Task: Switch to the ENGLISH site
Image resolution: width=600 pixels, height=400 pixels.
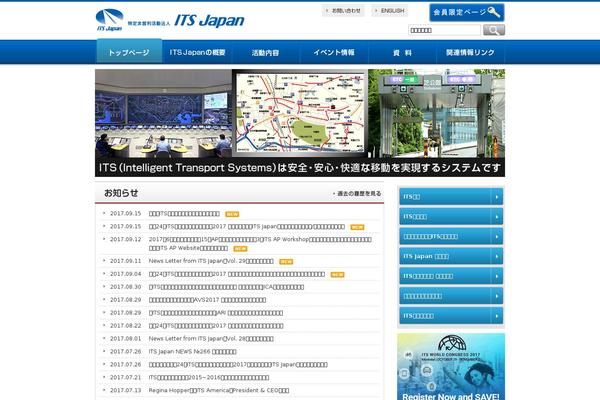Action: coord(390,11)
